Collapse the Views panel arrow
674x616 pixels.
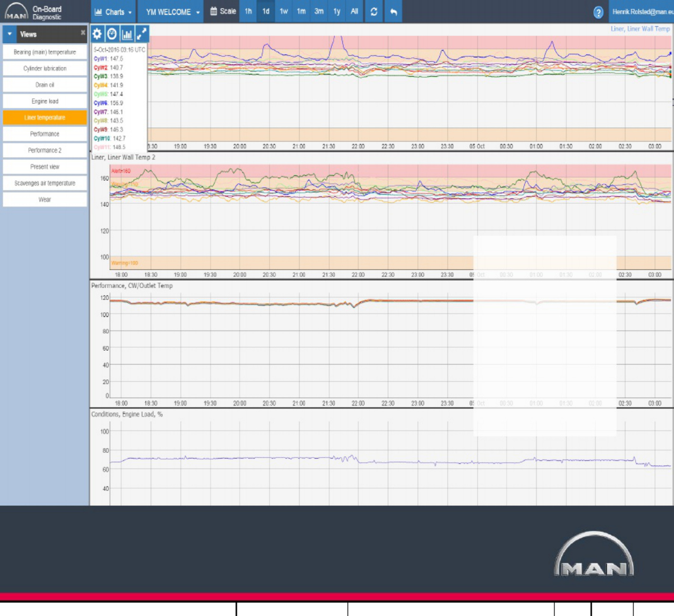pyautogui.click(x=10, y=34)
